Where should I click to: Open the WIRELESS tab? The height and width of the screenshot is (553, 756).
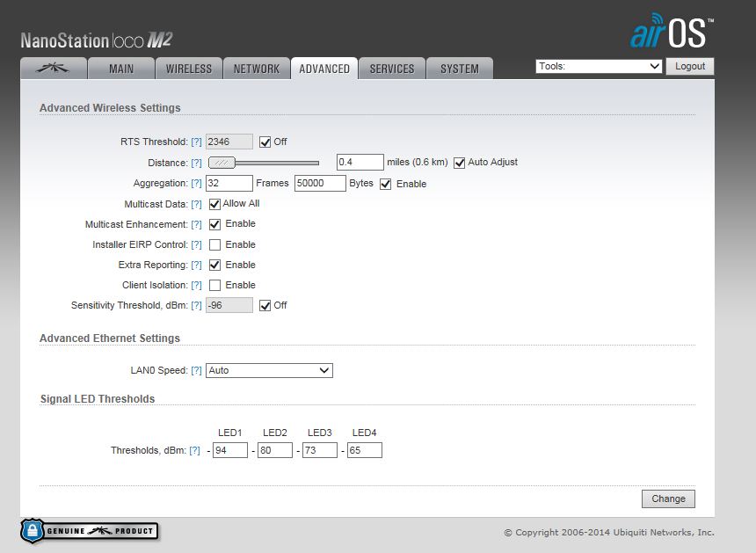pos(188,69)
